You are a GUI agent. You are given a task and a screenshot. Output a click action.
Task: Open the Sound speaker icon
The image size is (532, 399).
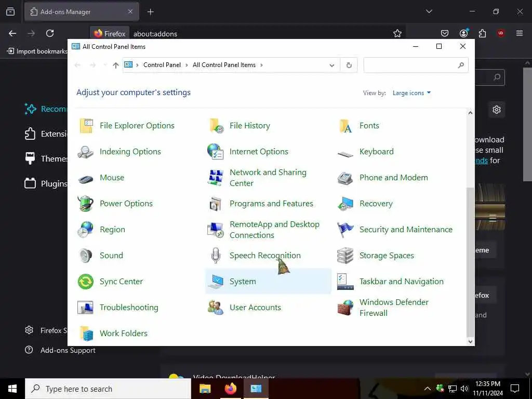point(86,256)
